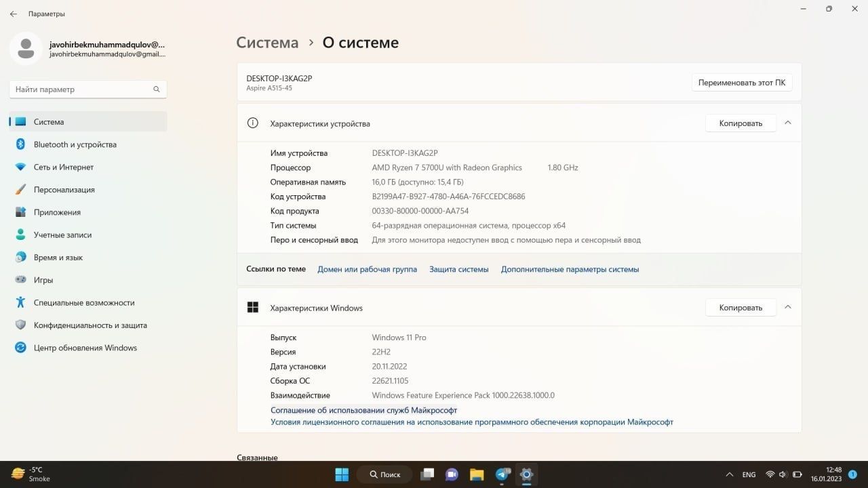Click the Специальные возможности accessibility icon
The width and height of the screenshot is (868, 488).
coord(20,302)
